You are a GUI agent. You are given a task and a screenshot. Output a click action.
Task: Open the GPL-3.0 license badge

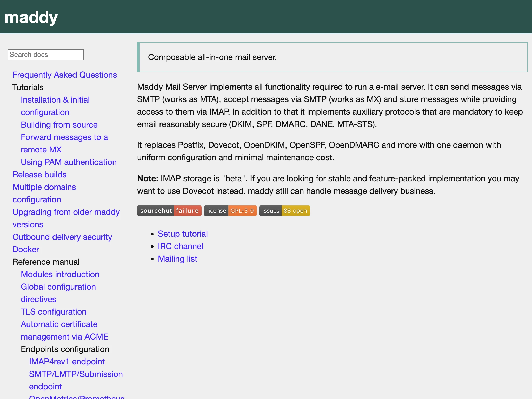click(x=230, y=211)
